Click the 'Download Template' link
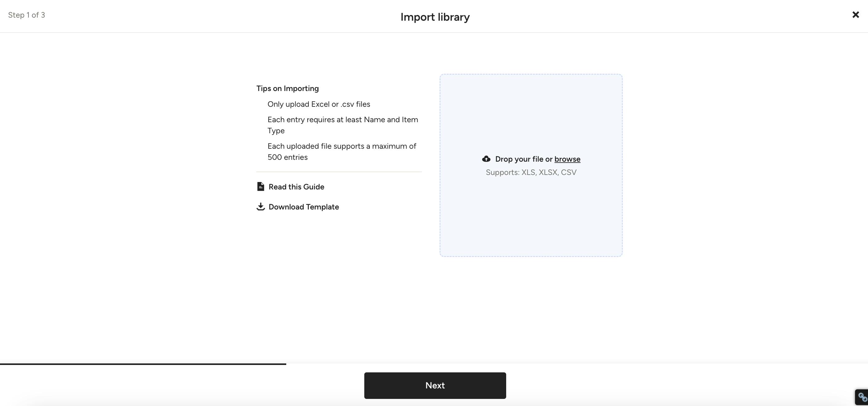Image resolution: width=868 pixels, height=406 pixels. [x=304, y=207]
